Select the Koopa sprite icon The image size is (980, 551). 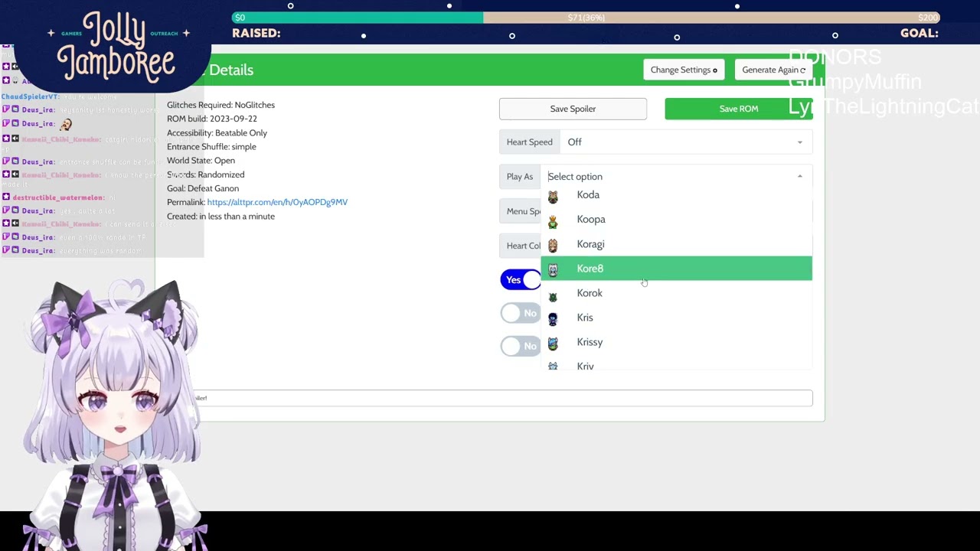553,221
